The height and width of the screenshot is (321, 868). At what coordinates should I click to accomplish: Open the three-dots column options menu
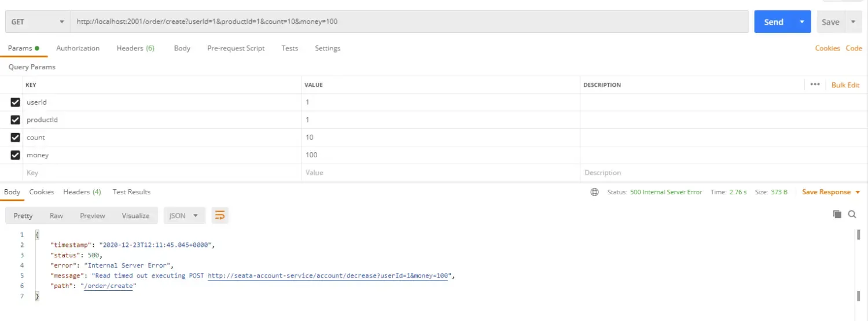click(815, 84)
